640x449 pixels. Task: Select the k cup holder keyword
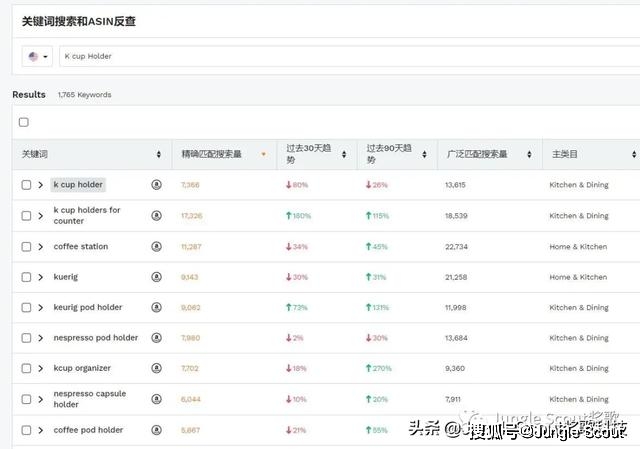coord(78,184)
